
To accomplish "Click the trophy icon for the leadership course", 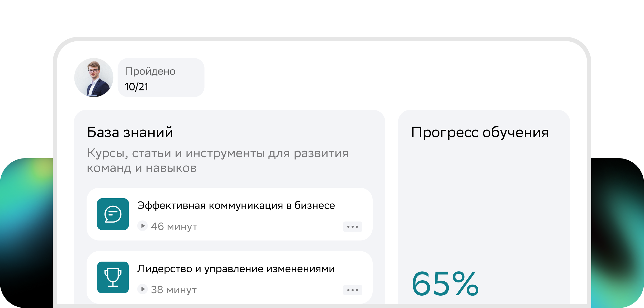I will click(x=113, y=277).
